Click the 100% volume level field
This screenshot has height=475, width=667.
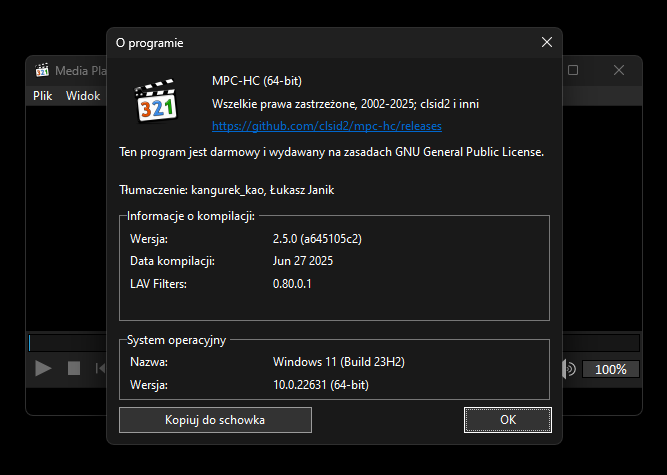(x=610, y=369)
